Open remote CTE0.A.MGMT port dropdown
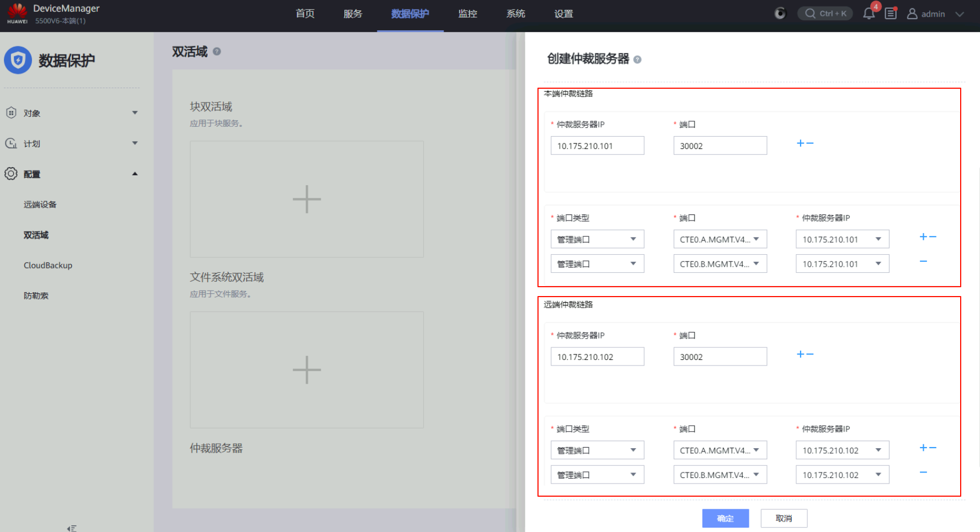980x532 pixels. [720, 450]
